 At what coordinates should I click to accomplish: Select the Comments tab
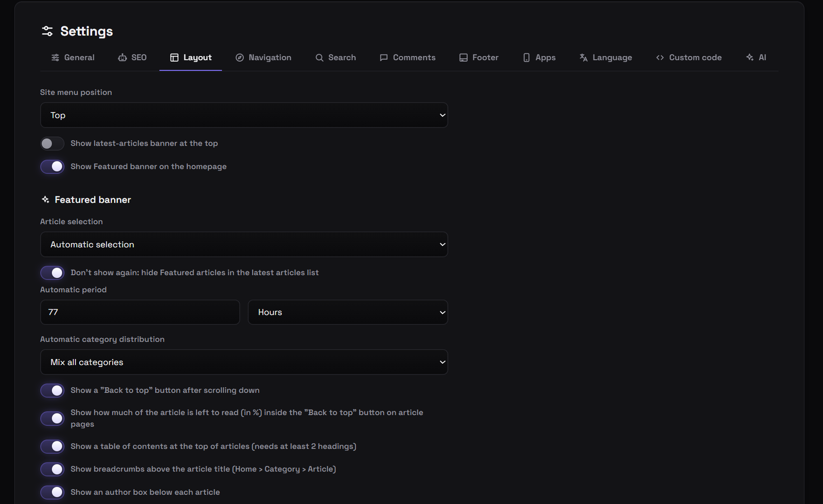point(407,58)
